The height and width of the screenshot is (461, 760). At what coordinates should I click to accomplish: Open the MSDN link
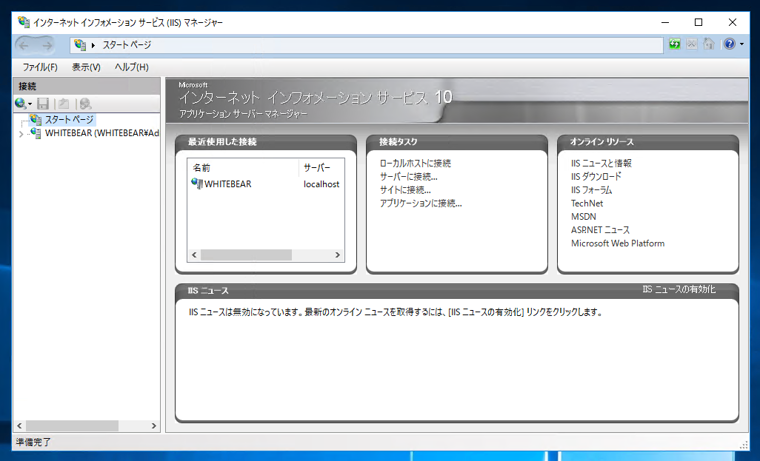[x=584, y=217]
